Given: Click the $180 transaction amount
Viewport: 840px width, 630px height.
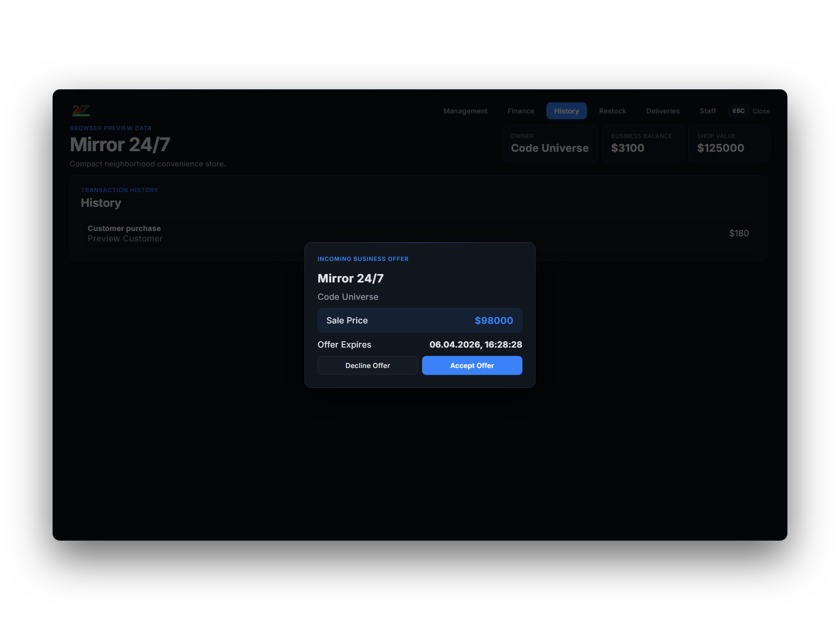Looking at the screenshot, I should tap(739, 233).
